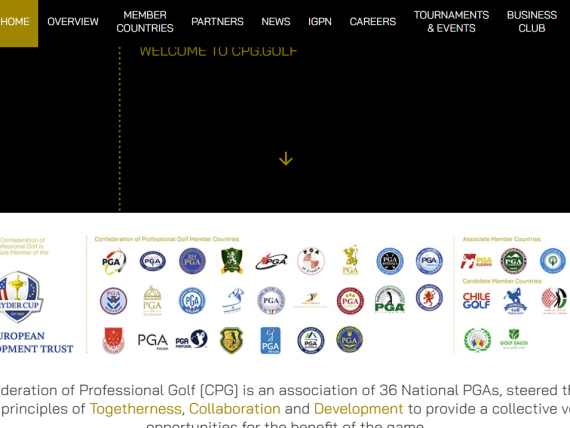Click the Golf Saudi logo

click(514, 339)
